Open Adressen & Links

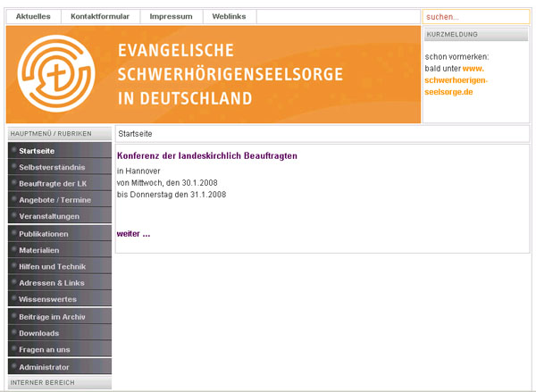click(x=51, y=283)
